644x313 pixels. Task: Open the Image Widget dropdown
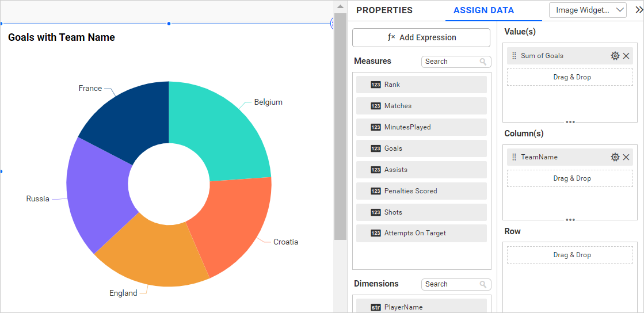pos(588,10)
